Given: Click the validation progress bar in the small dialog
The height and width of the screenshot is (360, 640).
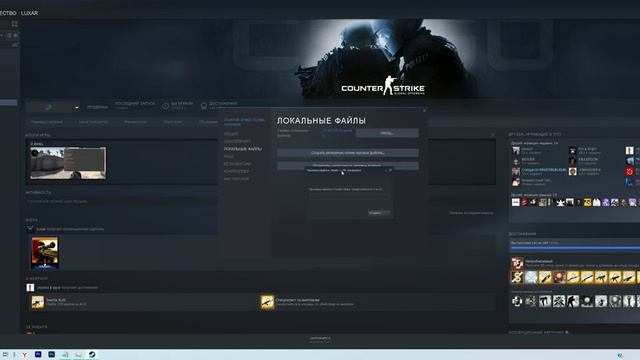Looking at the screenshot, I should point(348,196).
